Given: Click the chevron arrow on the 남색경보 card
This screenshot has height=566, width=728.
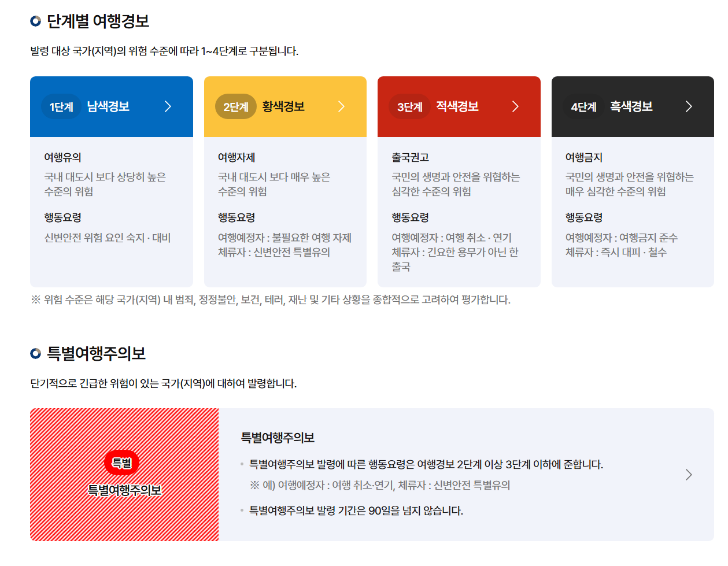Looking at the screenshot, I should click(168, 106).
